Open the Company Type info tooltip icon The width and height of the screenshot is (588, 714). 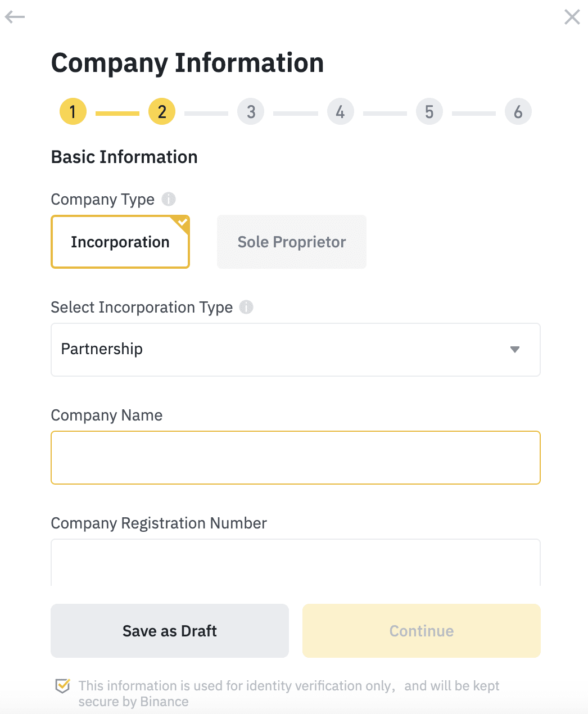point(169,199)
